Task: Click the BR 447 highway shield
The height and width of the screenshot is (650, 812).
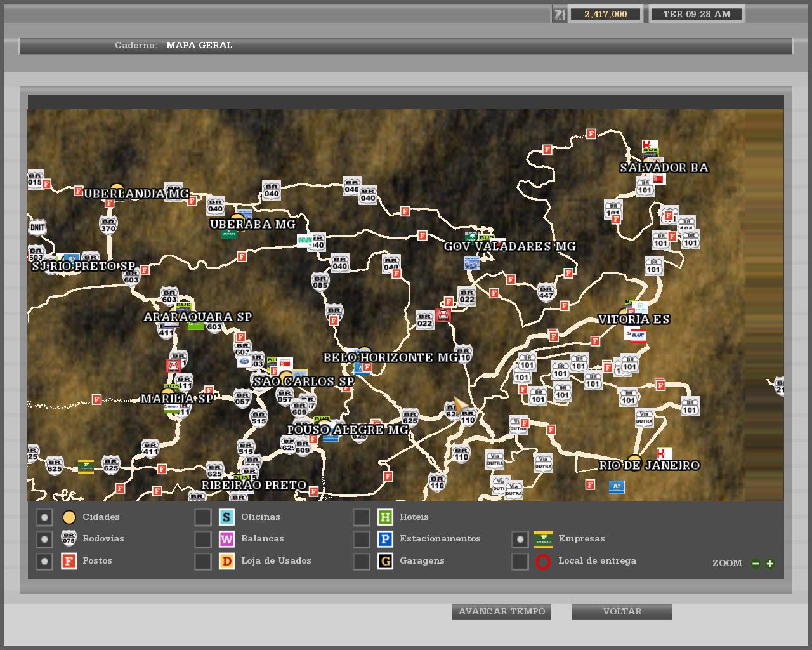Action: click(546, 292)
